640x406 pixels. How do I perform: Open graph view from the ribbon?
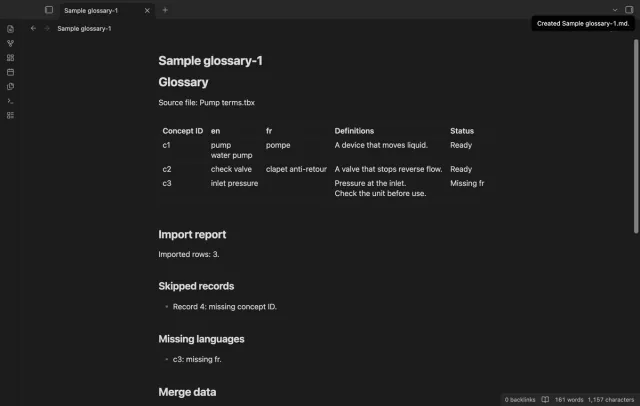[10, 43]
